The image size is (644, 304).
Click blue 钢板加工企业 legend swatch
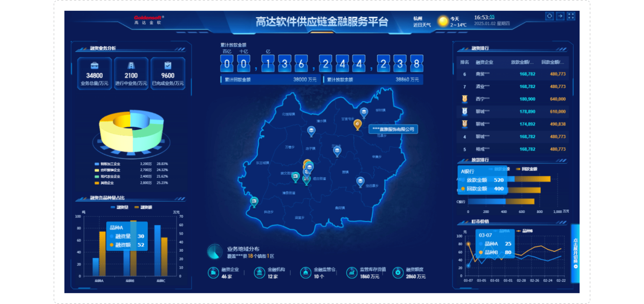click(97, 164)
